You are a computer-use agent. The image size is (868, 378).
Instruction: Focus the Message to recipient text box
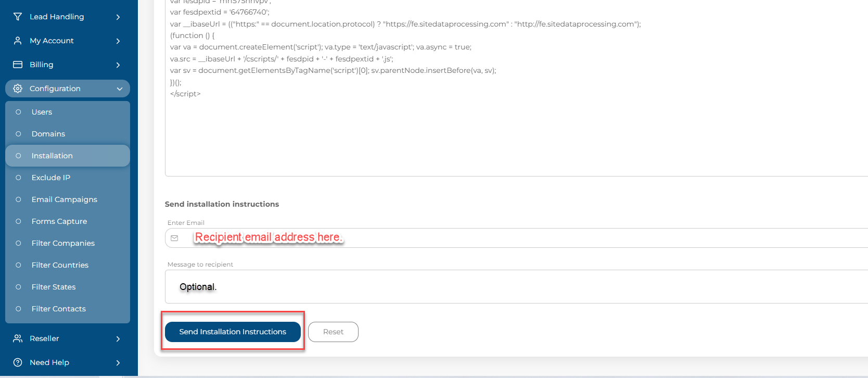pos(516,286)
